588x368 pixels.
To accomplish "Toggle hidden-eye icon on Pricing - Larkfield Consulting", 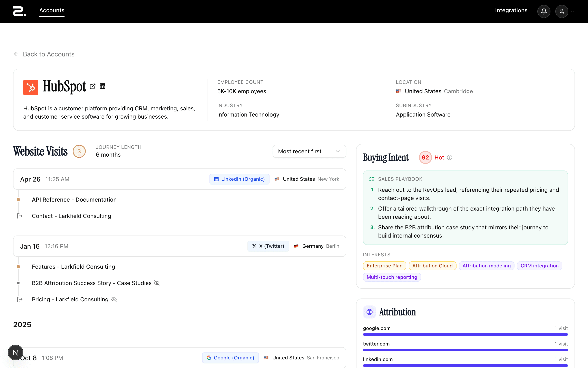I will click(114, 299).
